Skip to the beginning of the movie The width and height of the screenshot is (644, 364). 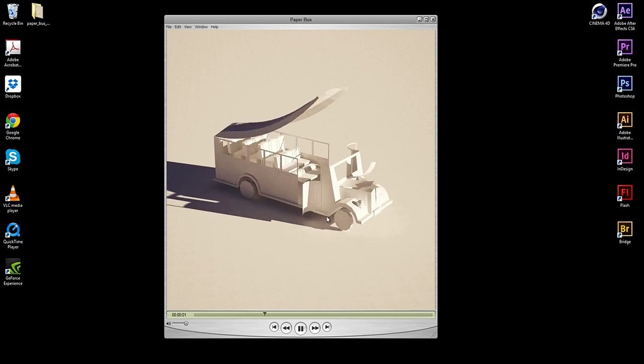tap(274, 327)
